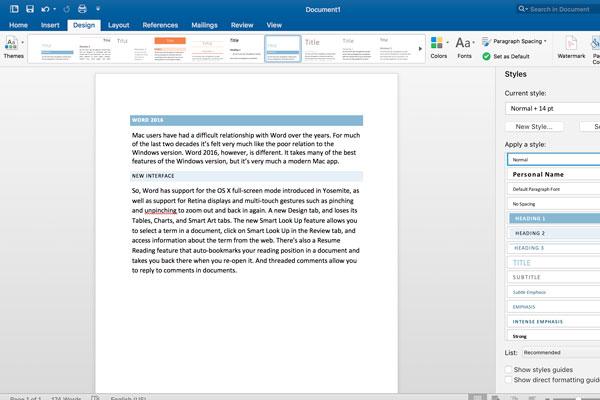The image size is (600, 400).
Task: Switch to the Layout tab
Action: click(x=118, y=24)
